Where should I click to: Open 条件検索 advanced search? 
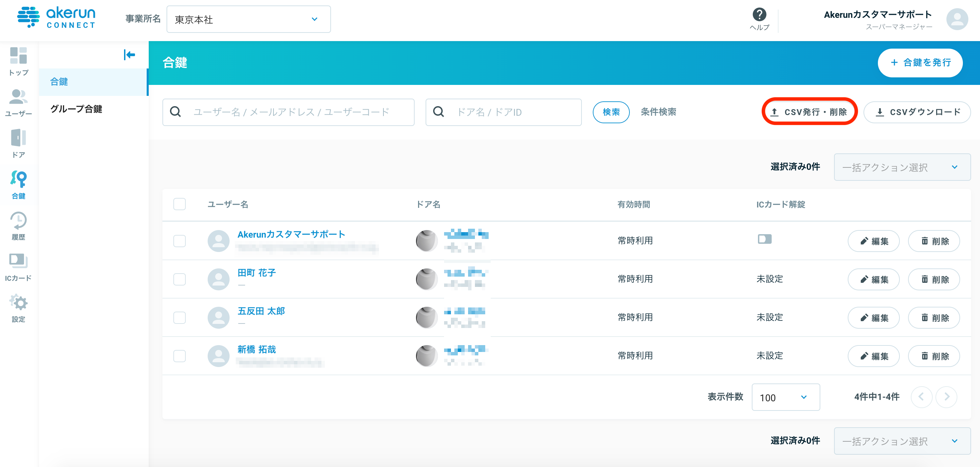tap(659, 112)
